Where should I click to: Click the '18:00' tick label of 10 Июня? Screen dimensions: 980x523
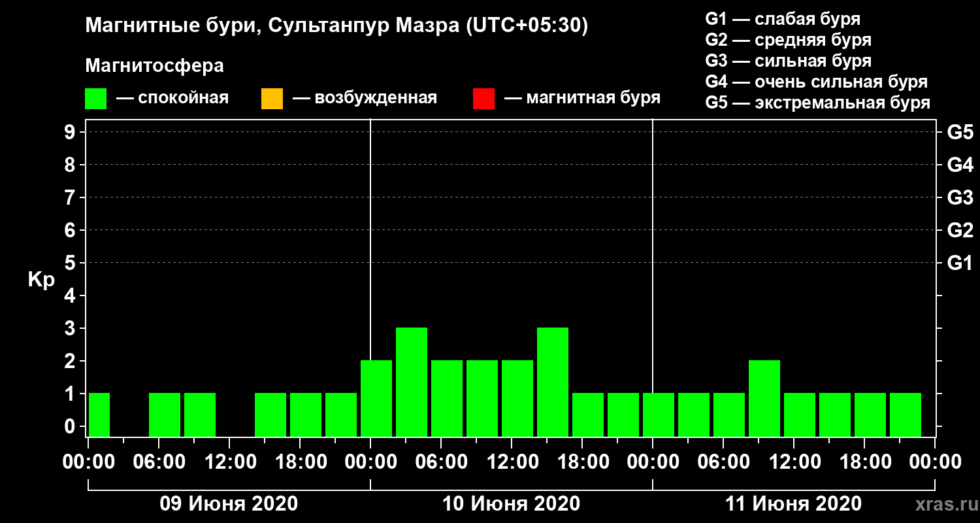pyautogui.click(x=582, y=462)
